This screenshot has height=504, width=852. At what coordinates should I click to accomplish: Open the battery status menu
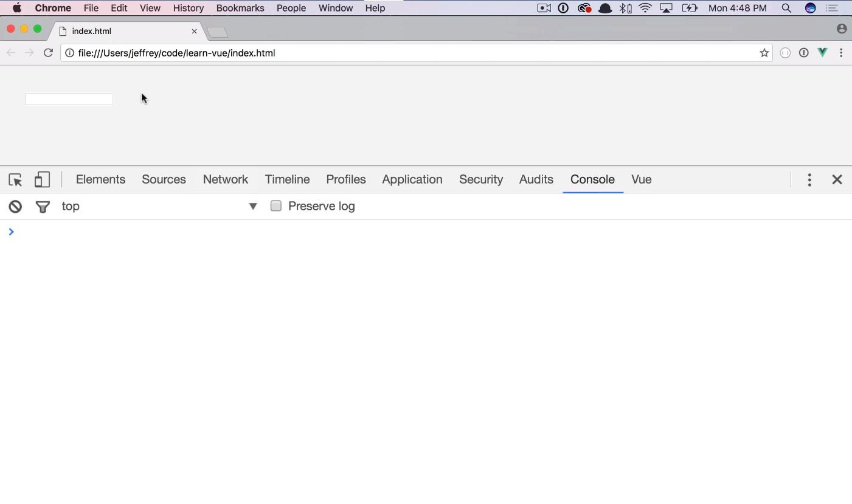click(690, 8)
